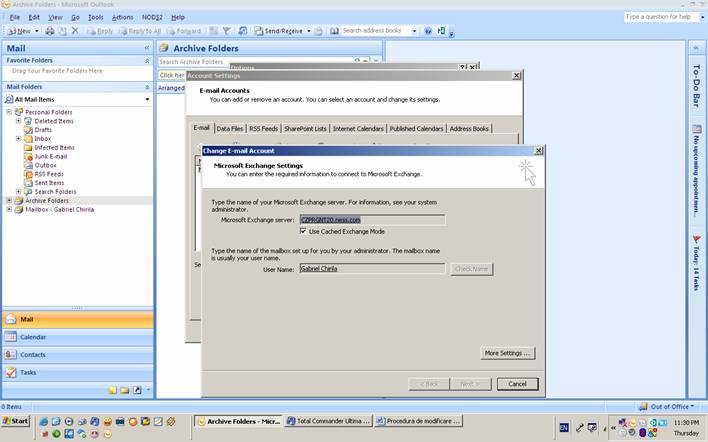Open Tasks in navigation pane

click(29, 372)
